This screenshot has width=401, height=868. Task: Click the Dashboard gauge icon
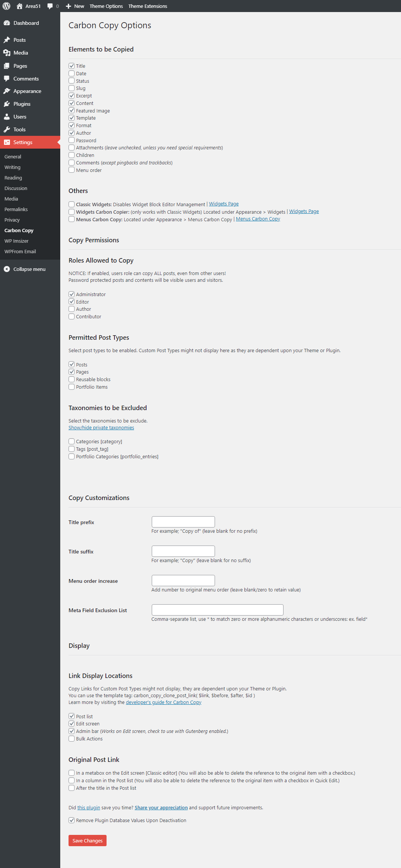[7, 23]
